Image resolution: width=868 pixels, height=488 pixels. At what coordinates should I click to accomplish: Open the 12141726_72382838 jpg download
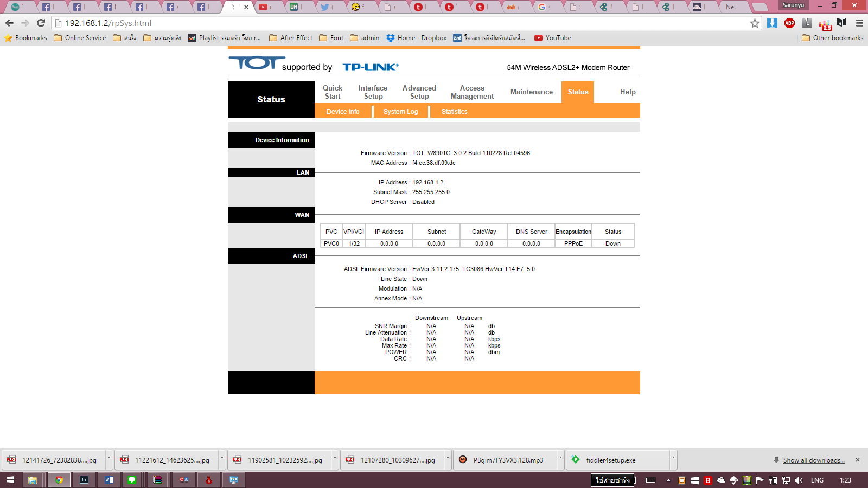coord(54,460)
